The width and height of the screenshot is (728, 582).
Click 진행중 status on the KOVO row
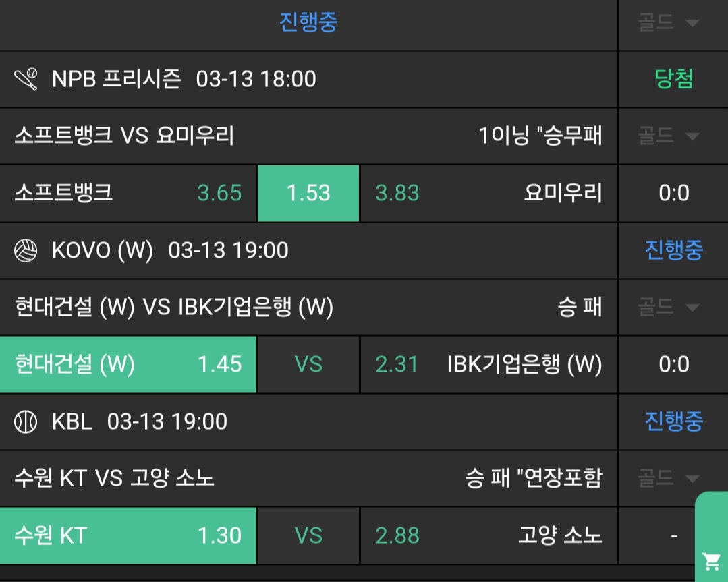pyautogui.click(x=673, y=251)
